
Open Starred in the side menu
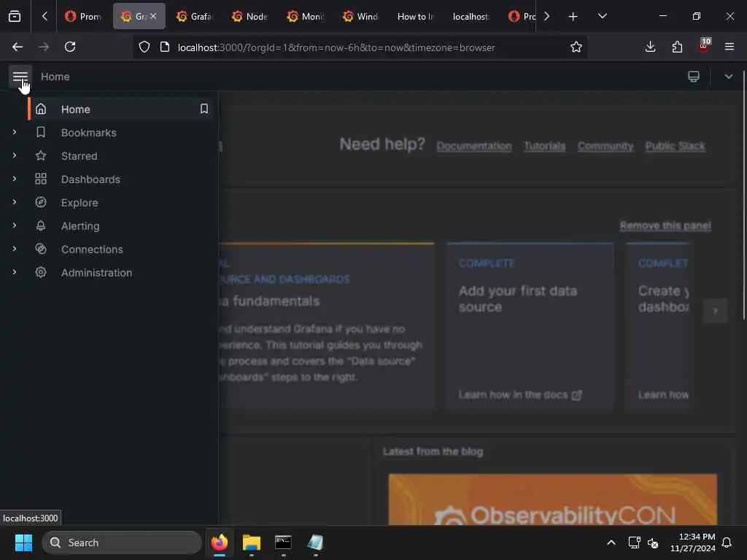(x=79, y=156)
